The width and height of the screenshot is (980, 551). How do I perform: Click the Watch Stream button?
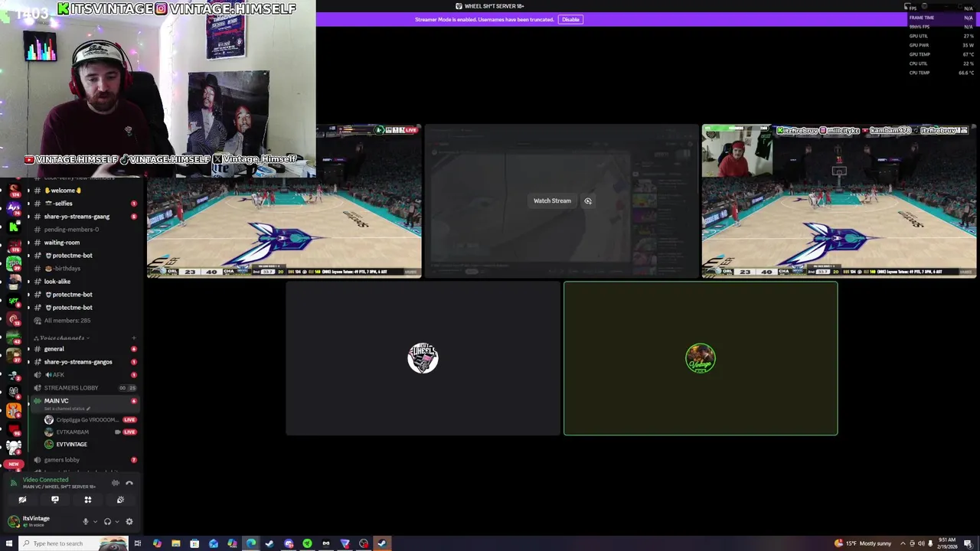click(552, 201)
